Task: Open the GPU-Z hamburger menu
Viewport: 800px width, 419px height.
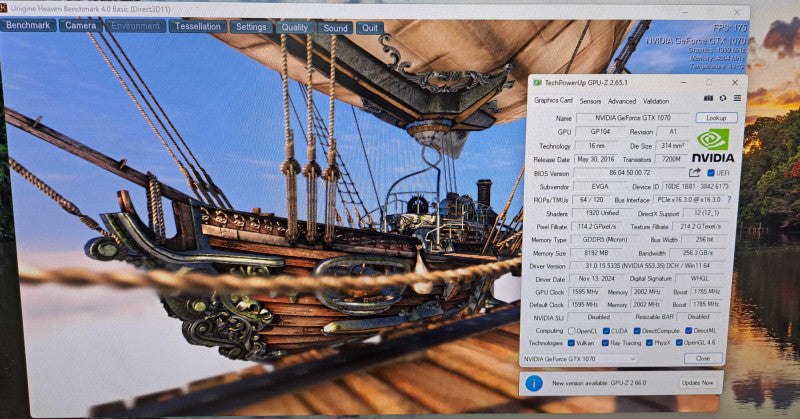Action: pos(737,98)
